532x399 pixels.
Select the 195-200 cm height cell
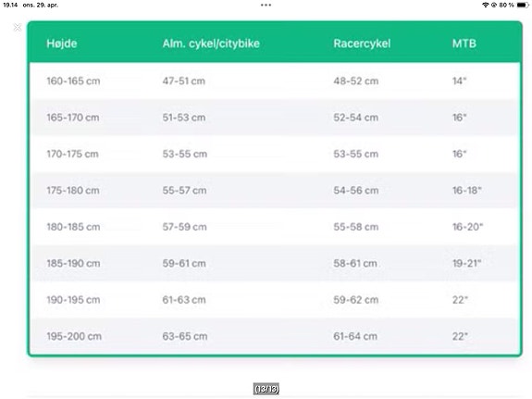pyautogui.click(x=74, y=337)
